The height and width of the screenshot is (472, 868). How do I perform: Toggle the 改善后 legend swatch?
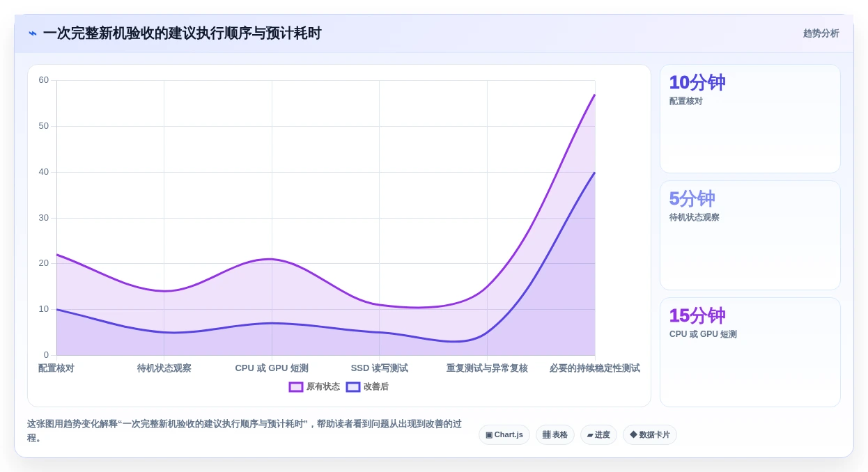point(353,387)
